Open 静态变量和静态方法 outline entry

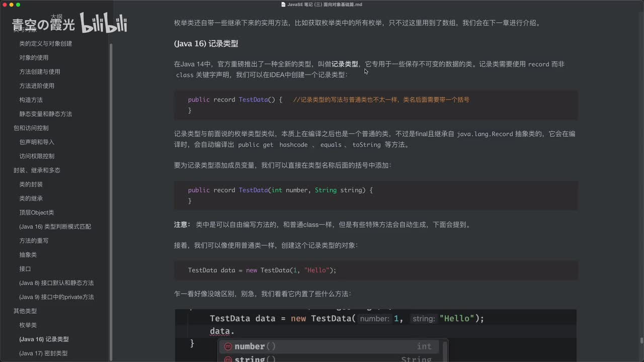coord(46,114)
